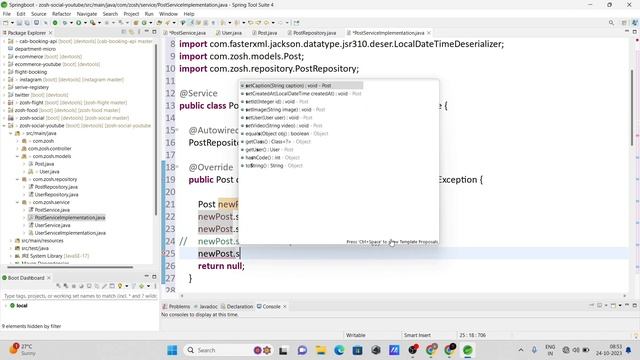Toggle Link with Editor in Package Explorer

tap(131, 32)
